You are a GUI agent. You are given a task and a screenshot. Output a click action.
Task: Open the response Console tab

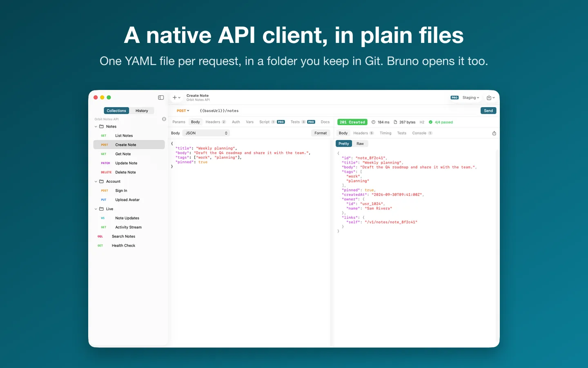click(422, 133)
